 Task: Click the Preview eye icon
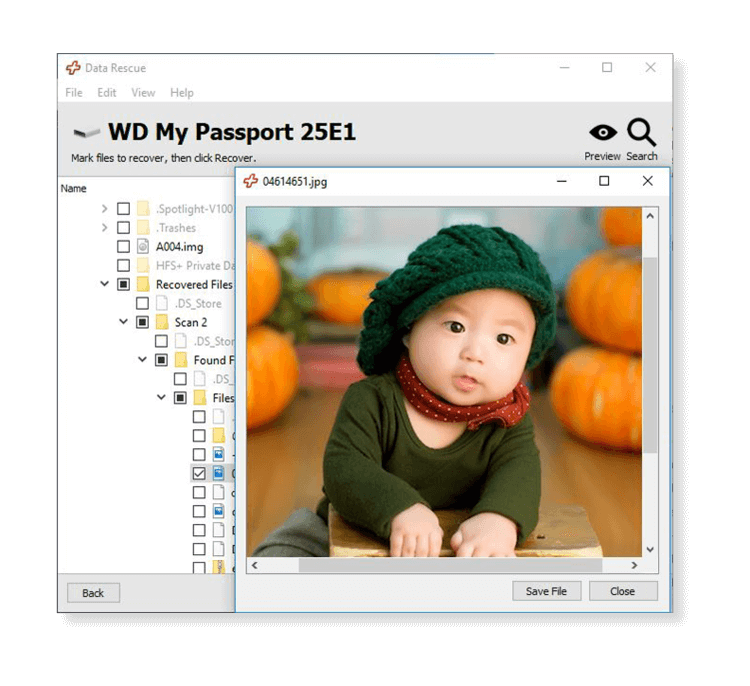coord(602,133)
